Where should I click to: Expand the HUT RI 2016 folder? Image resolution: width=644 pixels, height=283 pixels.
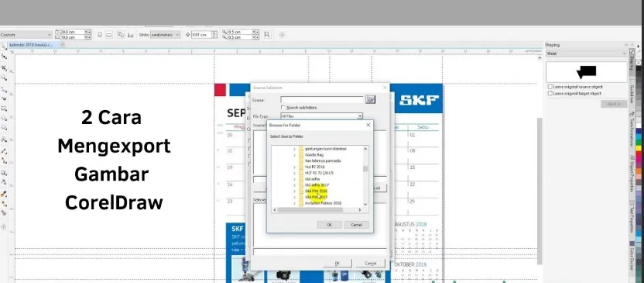pos(294,167)
